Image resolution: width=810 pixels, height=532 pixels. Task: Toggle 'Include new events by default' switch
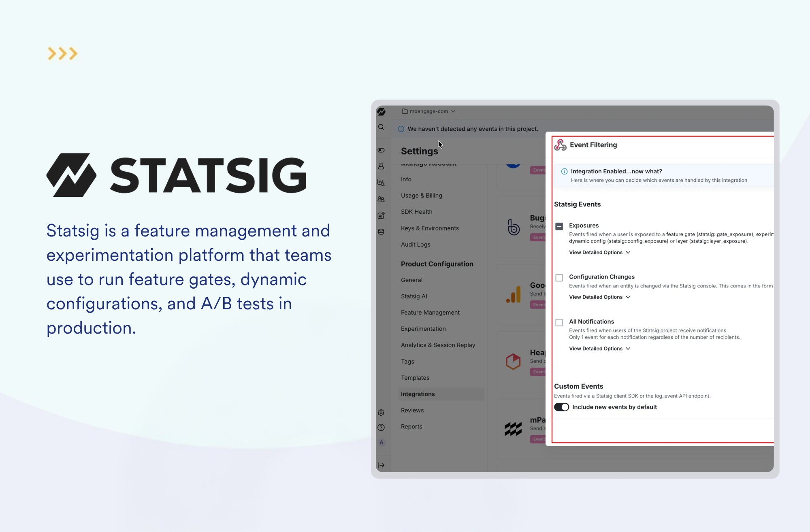point(562,407)
